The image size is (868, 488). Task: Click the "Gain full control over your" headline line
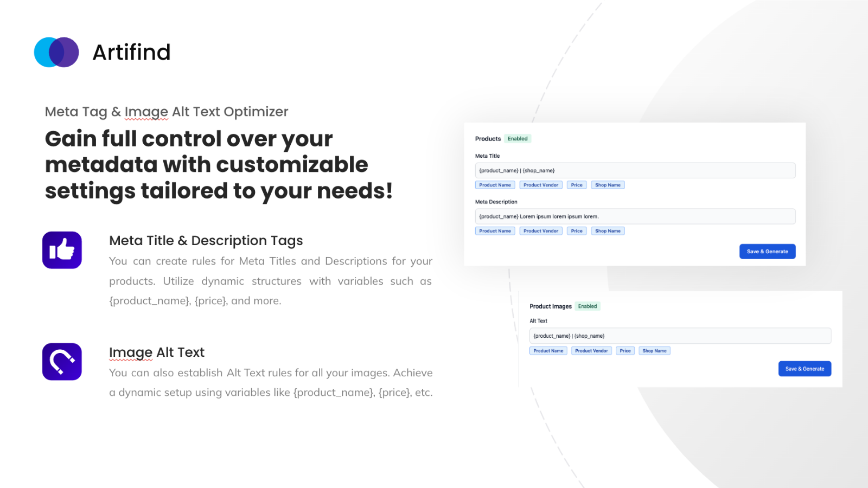click(189, 139)
